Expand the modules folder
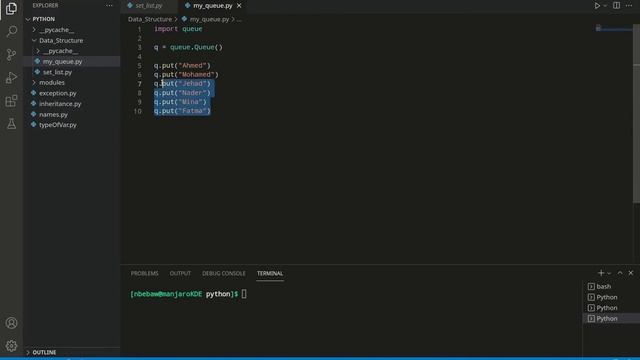This screenshot has height=360, width=640. [x=52, y=82]
